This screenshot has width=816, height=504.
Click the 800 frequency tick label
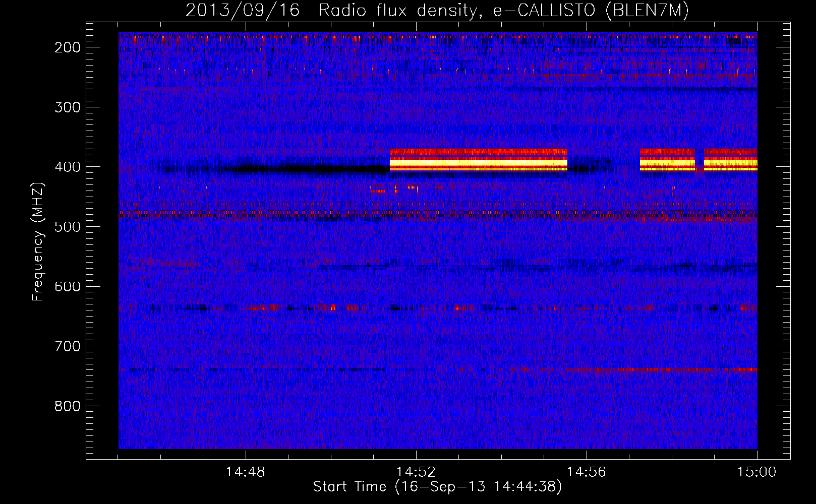click(x=67, y=406)
